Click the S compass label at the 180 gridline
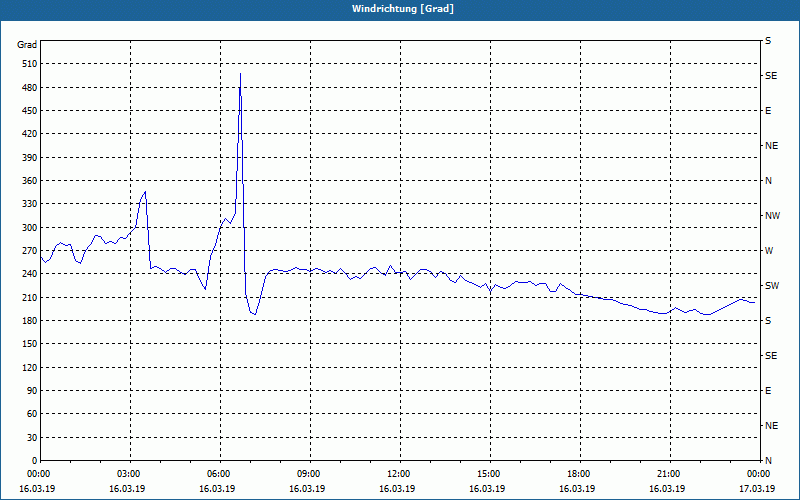The height and width of the screenshot is (500, 800). click(x=768, y=321)
